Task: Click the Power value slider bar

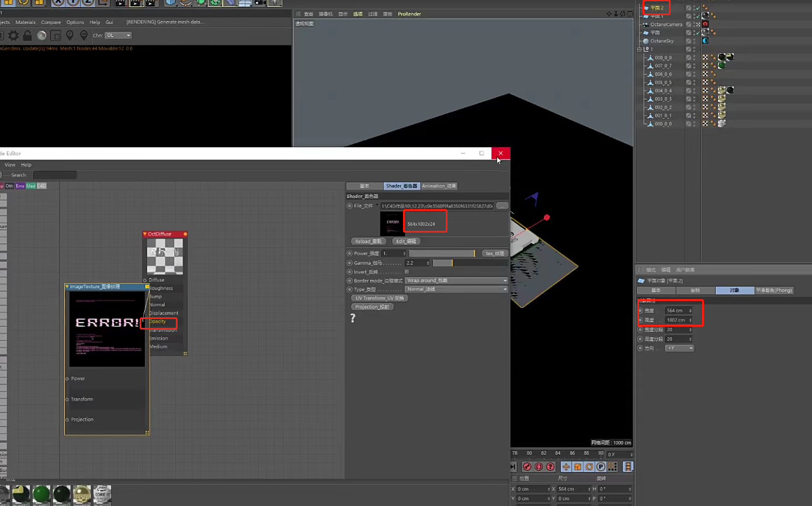Action: (x=442, y=254)
